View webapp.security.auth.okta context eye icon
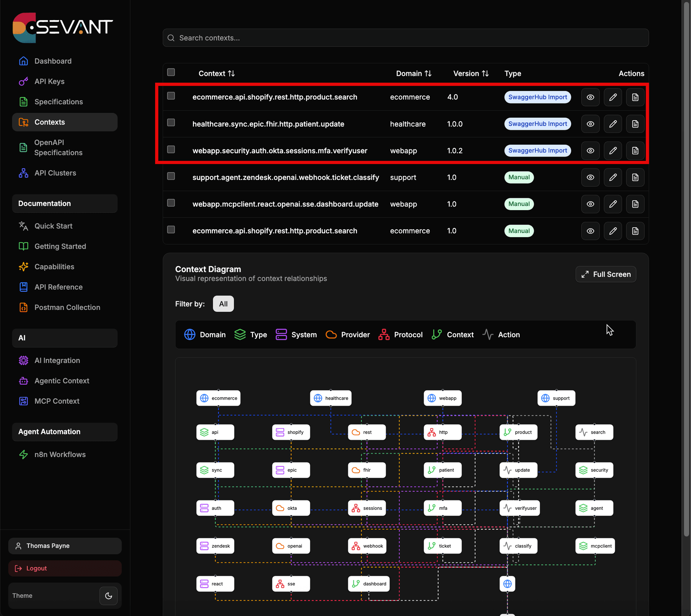The image size is (691, 616). (x=590, y=150)
